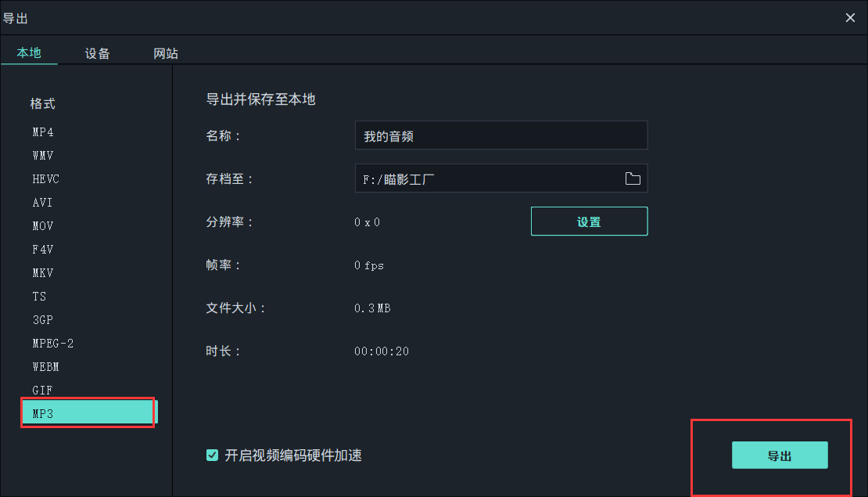The width and height of the screenshot is (868, 497).
Task: Edit the 名称 name field 我的音频
Action: coord(501,135)
